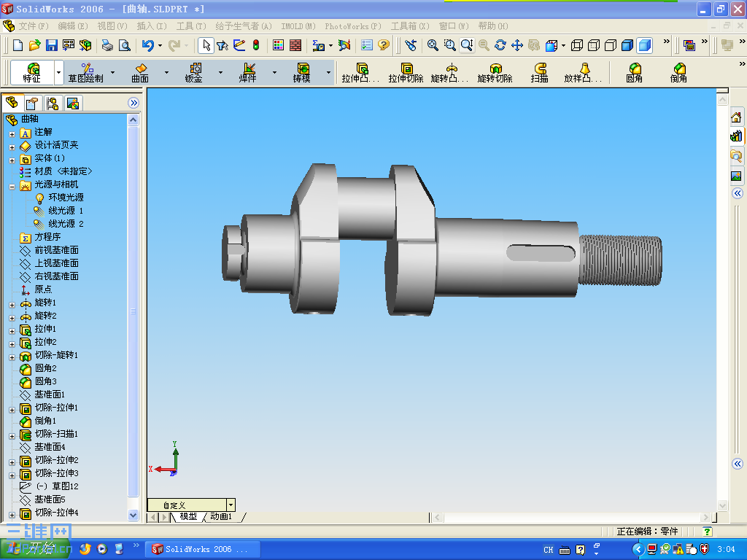Screen dimensions: 747x560
Task: Click the Windows 开始 Start button
Action: (34, 549)
